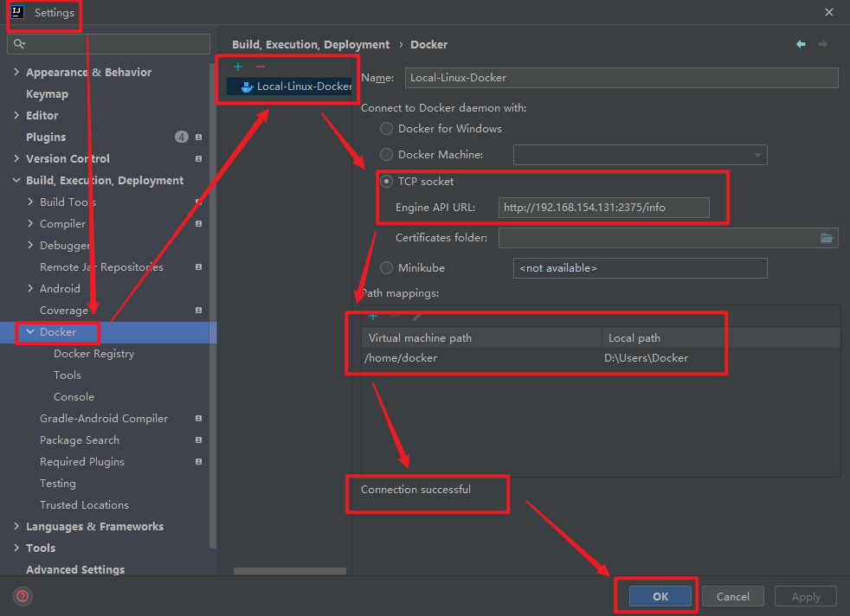Screen dimensions: 850x616
Task: Browse for the certificates folder
Action: [826, 237]
